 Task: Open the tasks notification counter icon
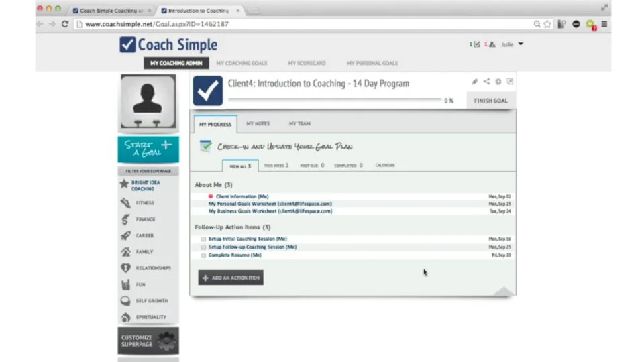474,44
